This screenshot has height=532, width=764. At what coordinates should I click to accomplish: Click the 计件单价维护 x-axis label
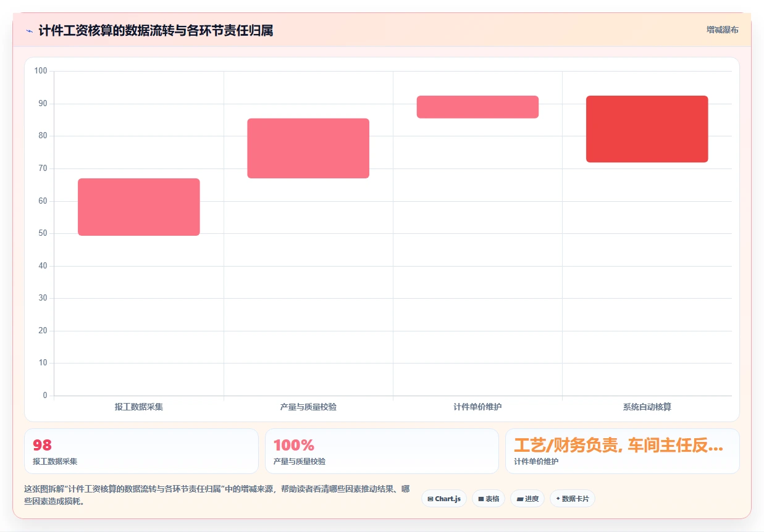tap(477, 407)
